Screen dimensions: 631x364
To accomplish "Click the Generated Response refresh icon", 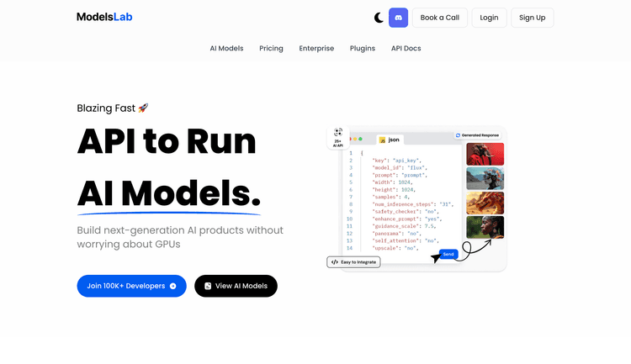I will [458, 135].
